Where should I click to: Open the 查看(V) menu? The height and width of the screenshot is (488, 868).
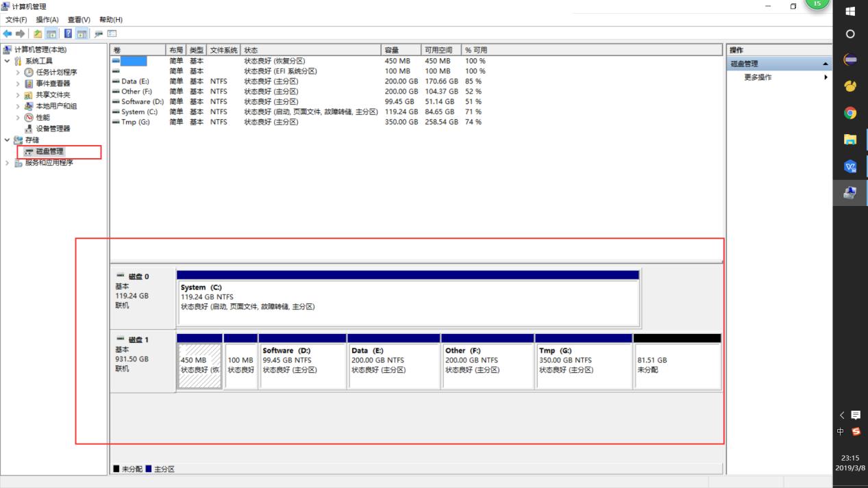coord(77,19)
